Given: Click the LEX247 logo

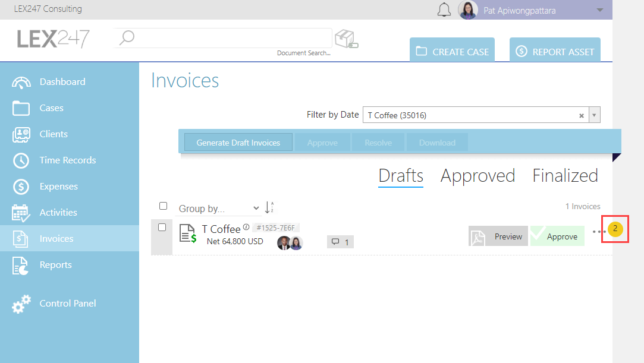Looking at the screenshot, I should point(53,39).
